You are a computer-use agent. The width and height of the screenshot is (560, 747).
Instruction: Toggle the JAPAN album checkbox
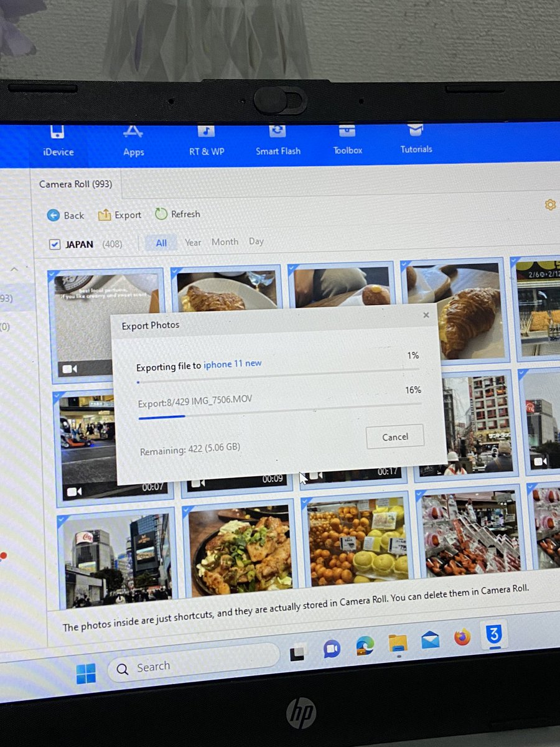coord(54,245)
